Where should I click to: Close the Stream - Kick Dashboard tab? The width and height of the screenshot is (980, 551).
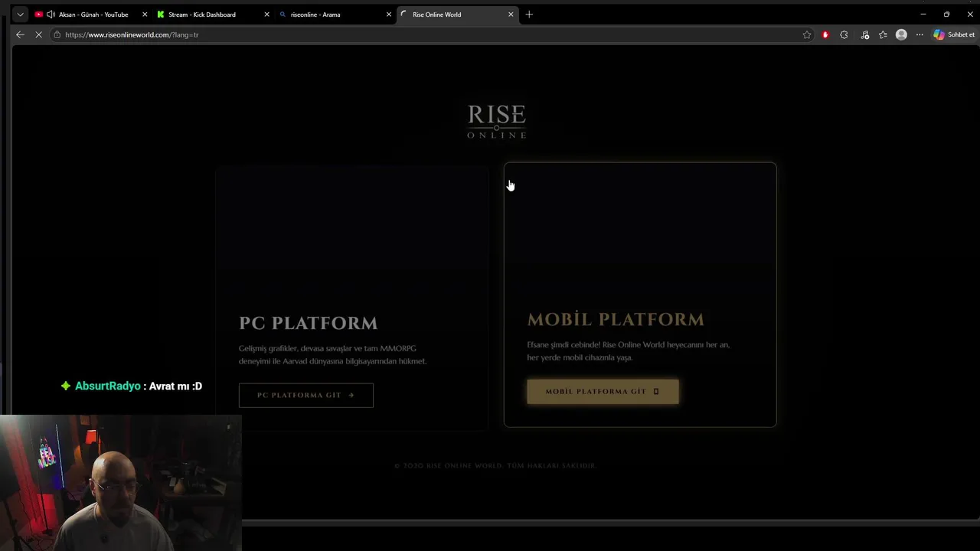tap(266, 15)
